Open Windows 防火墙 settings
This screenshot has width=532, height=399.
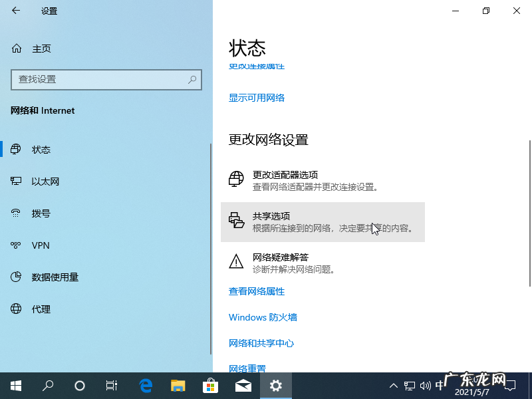[263, 317]
